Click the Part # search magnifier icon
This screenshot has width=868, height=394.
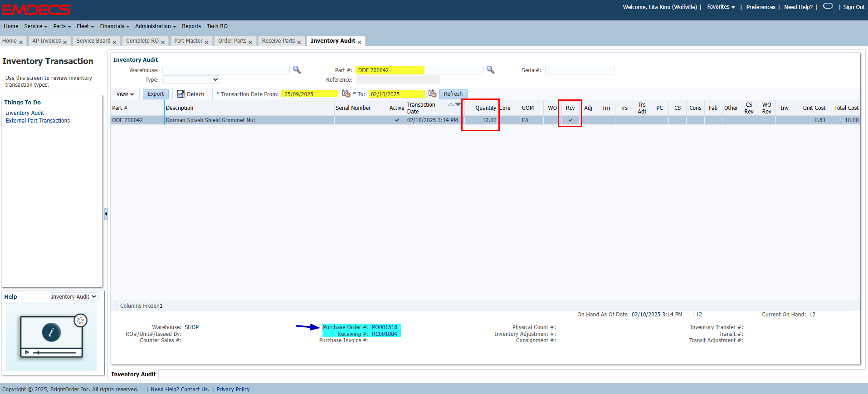pyautogui.click(x=490, y=70)
